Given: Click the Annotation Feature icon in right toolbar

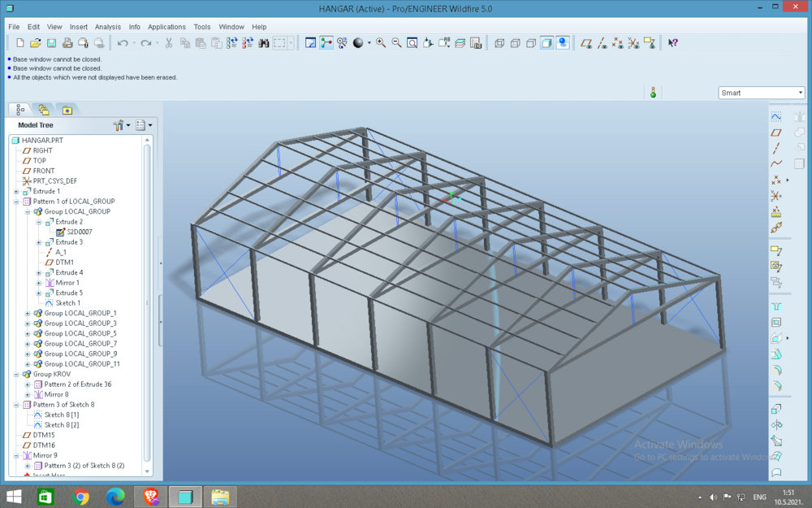Looking at the screenshot, I should [775, 251].
